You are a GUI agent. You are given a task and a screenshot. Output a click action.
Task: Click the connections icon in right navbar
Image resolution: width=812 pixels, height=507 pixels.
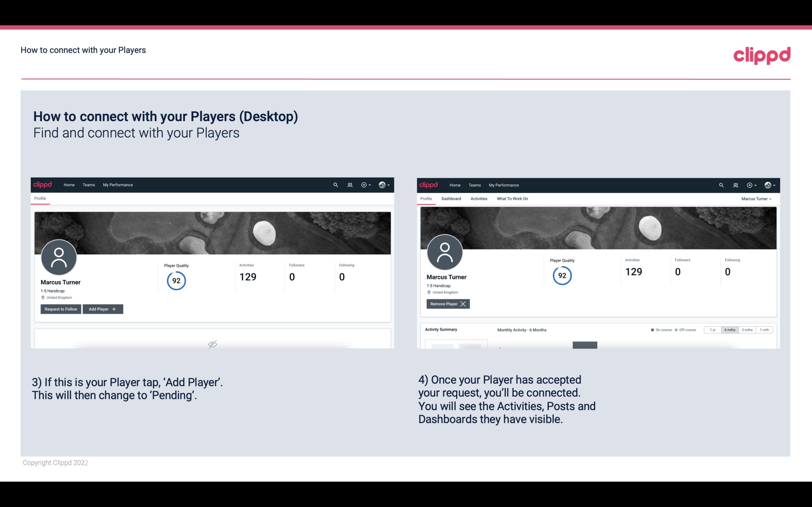click(x=735, y=185)
